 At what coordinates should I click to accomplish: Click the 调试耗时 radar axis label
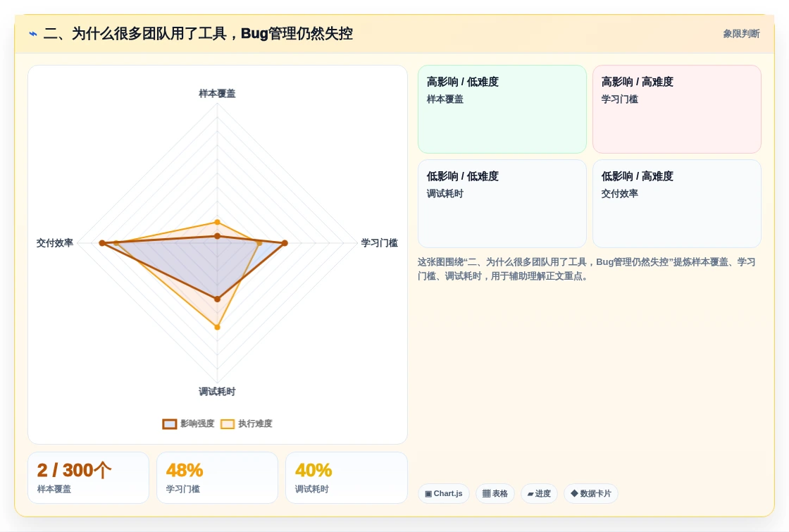[x=217, y=392]
